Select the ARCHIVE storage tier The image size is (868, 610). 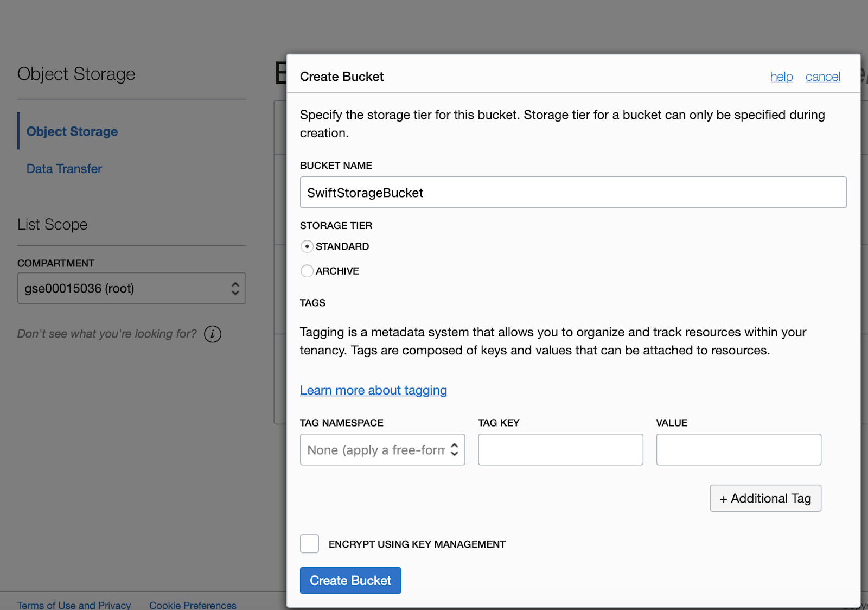[307, 271]
